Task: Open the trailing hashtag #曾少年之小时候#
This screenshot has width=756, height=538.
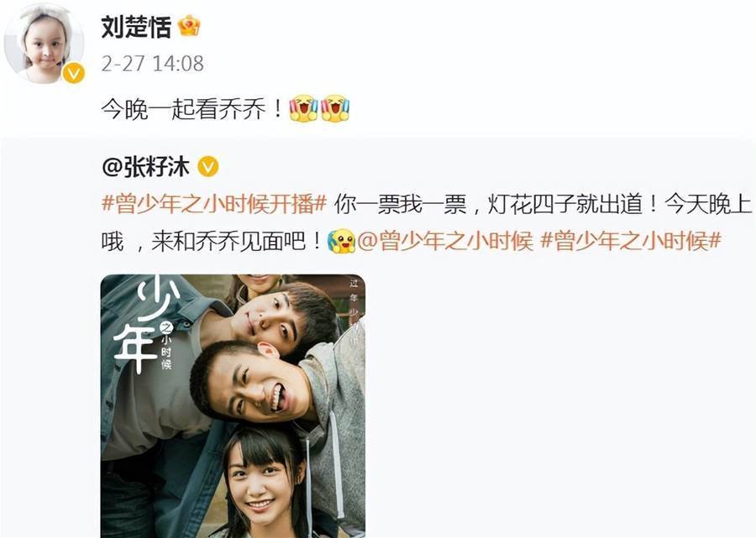Action: pyautogui.click(x=631, y=240)
